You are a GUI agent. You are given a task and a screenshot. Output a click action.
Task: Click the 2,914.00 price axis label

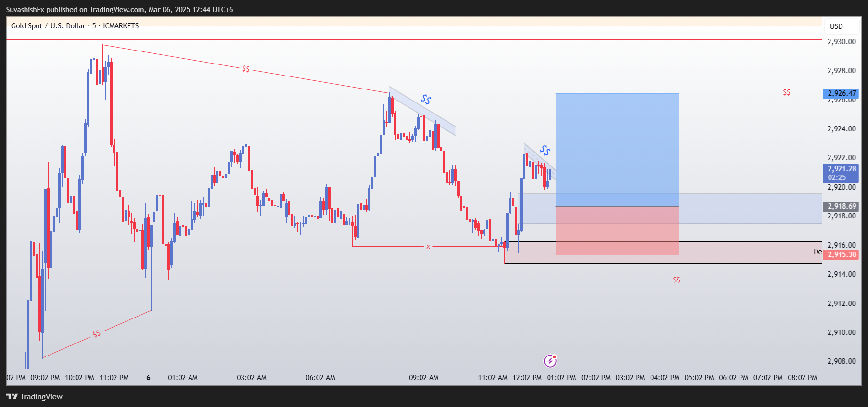point(842,274)
